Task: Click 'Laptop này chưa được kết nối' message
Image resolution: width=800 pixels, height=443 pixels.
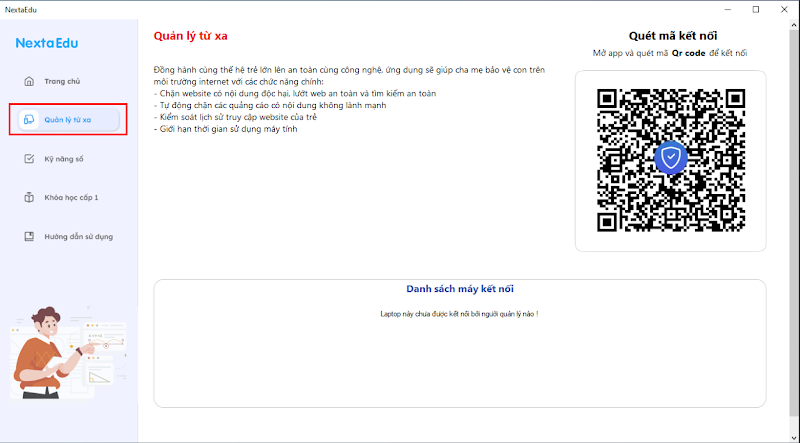Action: (459, 314)
